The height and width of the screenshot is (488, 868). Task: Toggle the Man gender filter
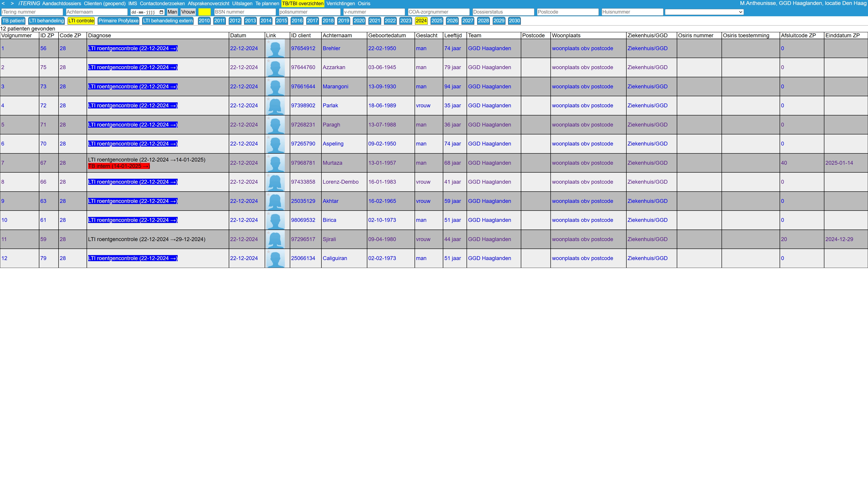click(172, 12)
